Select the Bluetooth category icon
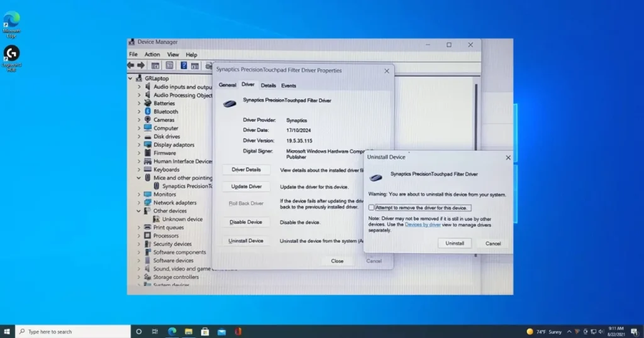The width and height of the screenshot is (644, 338). pos(148,111)
